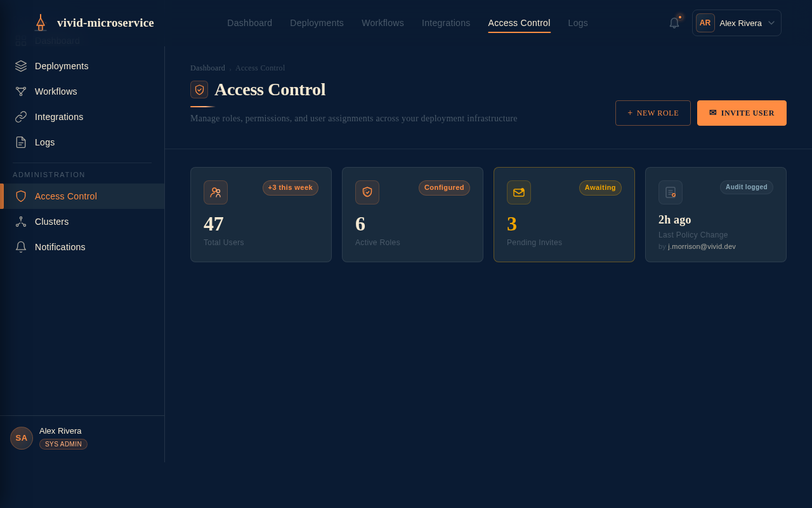812x508 pixels.
Task: Select the Clusters node icon in sidebar
Action: click(20, 222)
